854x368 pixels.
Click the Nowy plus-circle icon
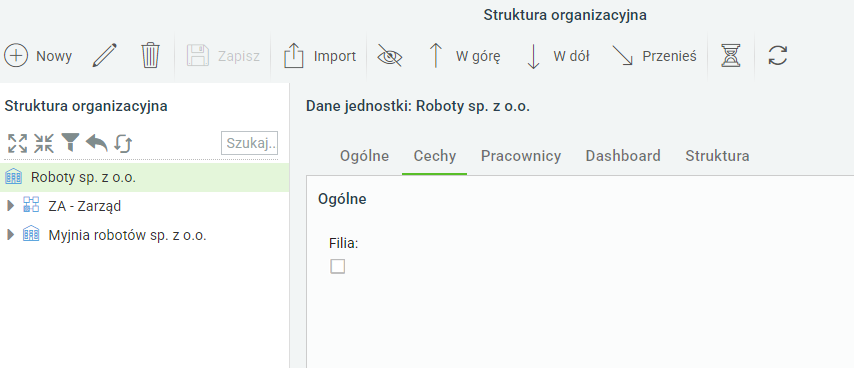tap(16, 56)
